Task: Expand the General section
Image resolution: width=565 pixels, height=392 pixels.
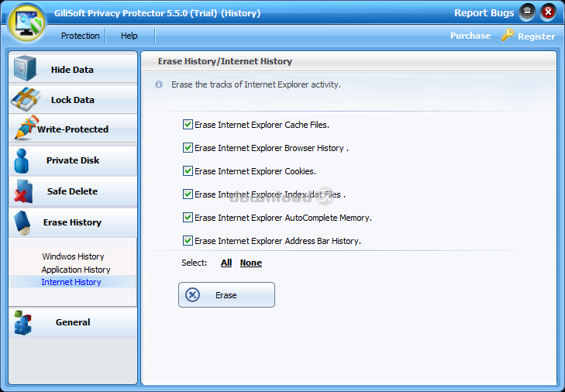Action: [x=73, y=322]
